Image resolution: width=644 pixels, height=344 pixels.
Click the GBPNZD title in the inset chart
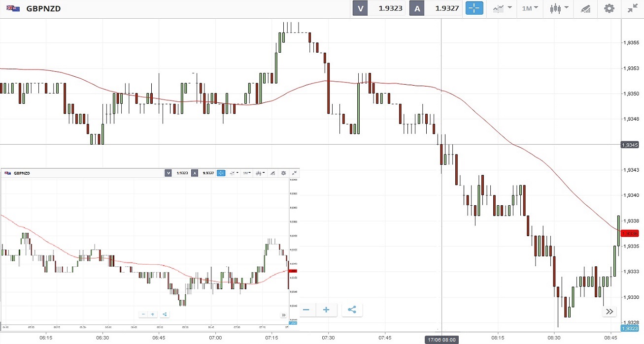(22, 173)
